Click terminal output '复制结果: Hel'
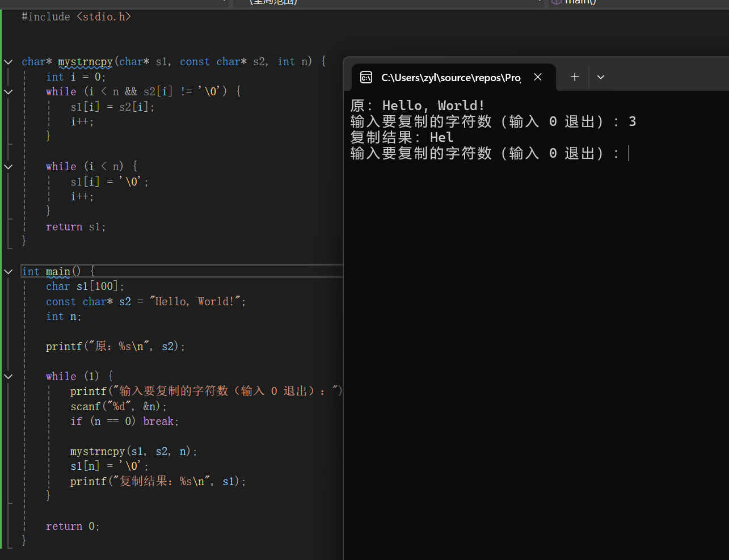 pyautogui.click(x=402, y=137)
